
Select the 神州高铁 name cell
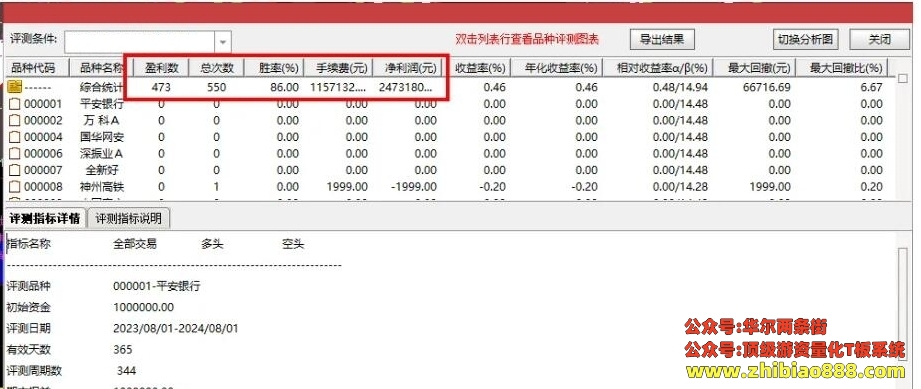click(102, 187)
